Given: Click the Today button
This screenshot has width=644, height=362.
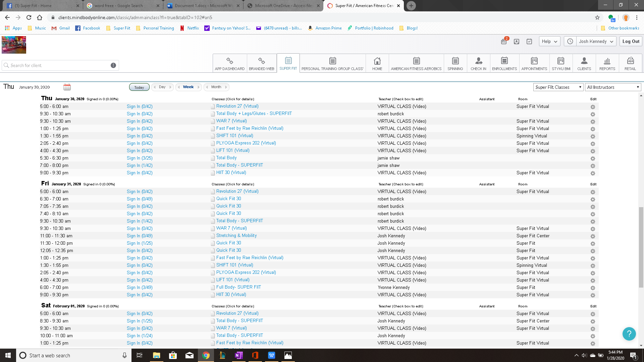Looking at the screenshot, I should [x=139, y=87].
